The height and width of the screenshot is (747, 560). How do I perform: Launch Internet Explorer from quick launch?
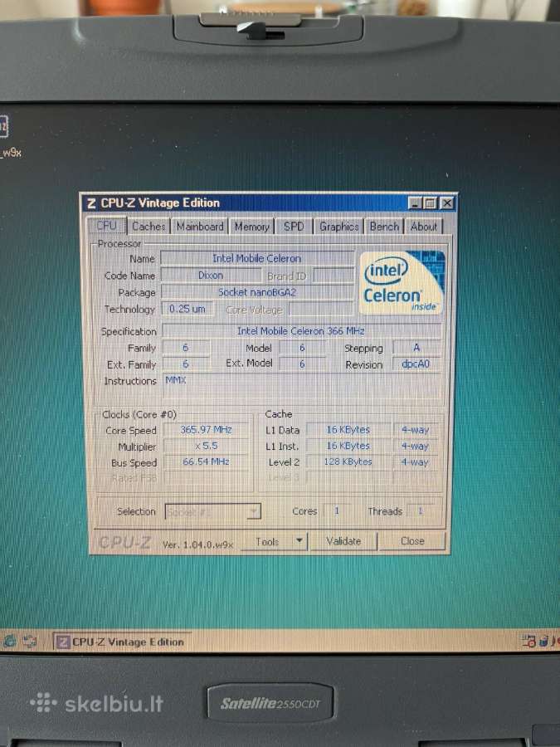tap(9, 642)
